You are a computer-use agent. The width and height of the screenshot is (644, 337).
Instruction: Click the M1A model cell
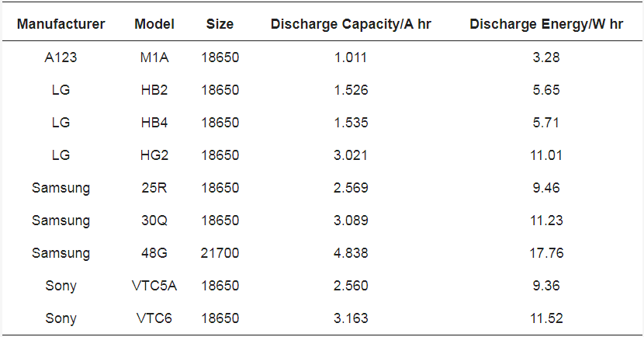[154, 57]
